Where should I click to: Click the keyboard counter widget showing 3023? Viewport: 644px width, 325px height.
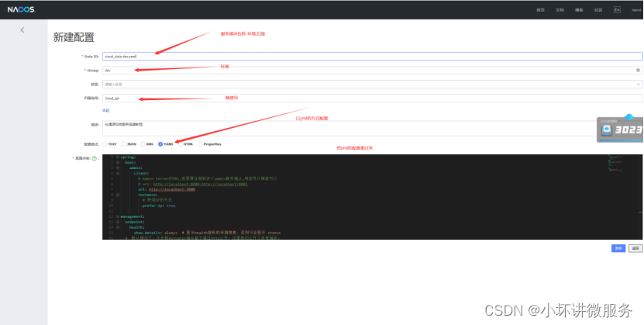coord(620,130)
